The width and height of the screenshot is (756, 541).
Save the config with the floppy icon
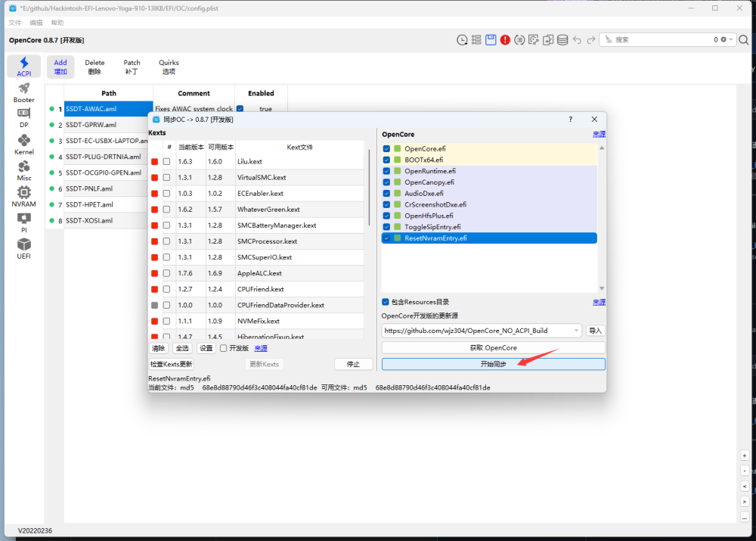pyautogui.click(x=491, y=40)
